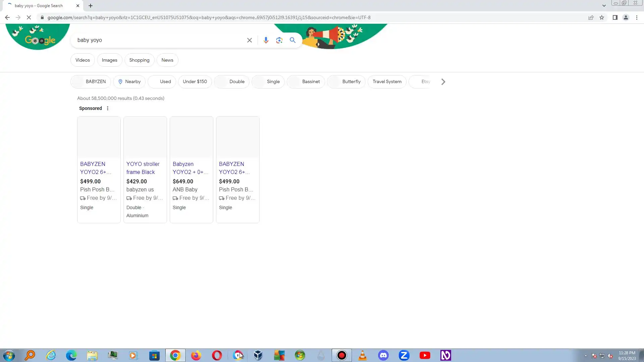Open Chrome side panel icon
Screen dimensions: 644x362
tap(615, 17)
